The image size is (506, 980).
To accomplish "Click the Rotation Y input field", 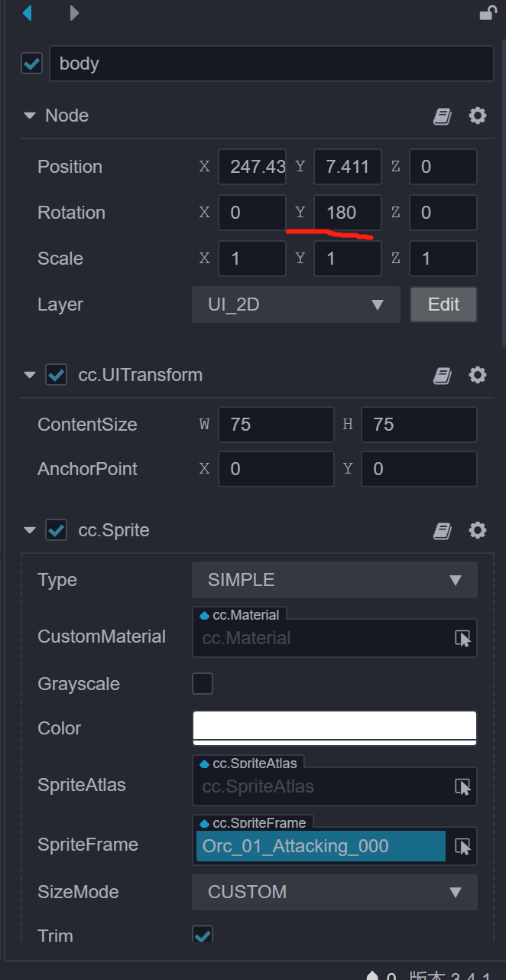I will [x=347, y=213].
